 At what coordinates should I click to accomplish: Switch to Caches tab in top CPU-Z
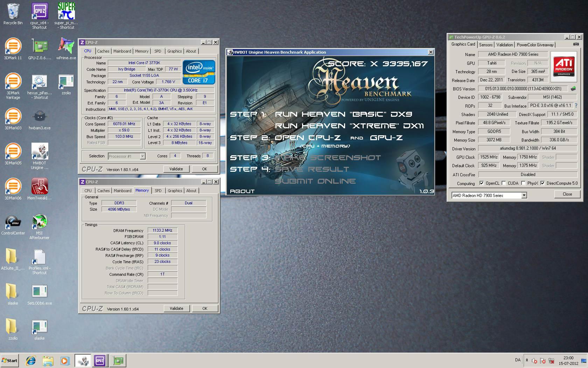pos(103,51)
